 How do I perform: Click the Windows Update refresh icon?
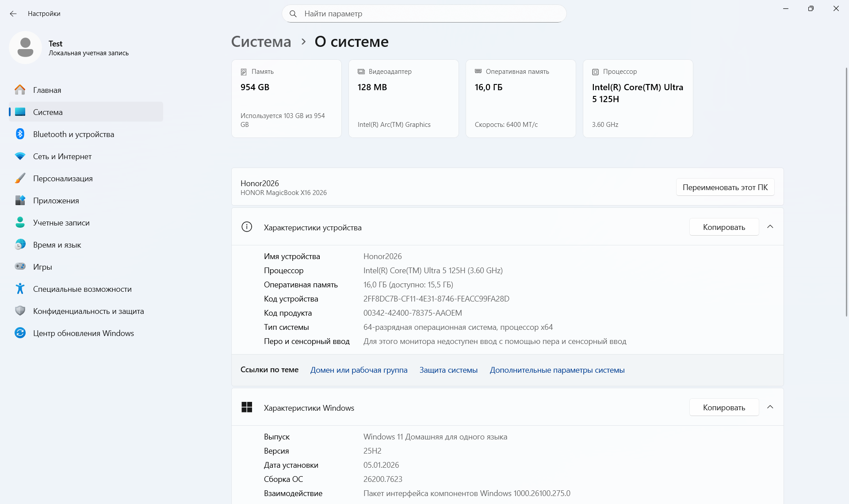click(20, 333)
